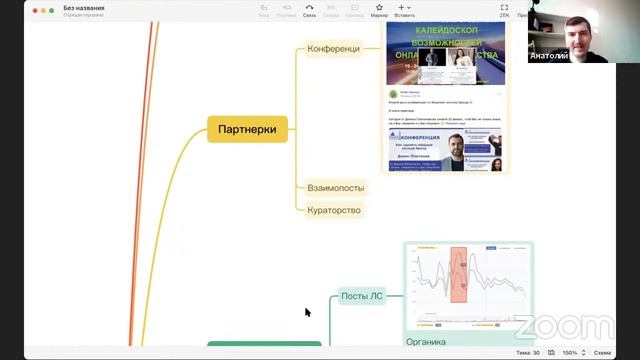Viewport: 640px width, 360px height.
Task: Open the Вставить plus dropdown
Action: point(404,11)
